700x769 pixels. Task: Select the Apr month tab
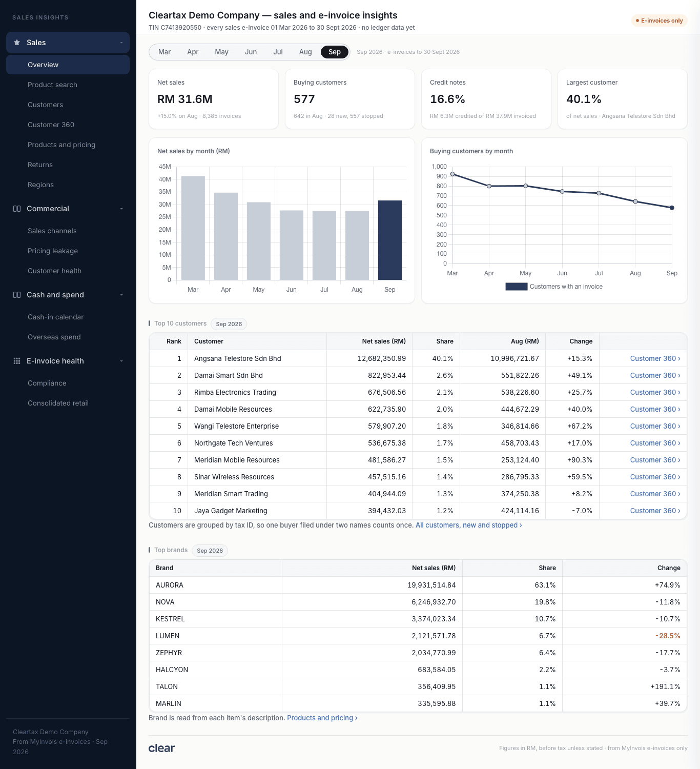click(x=193, y=52)
